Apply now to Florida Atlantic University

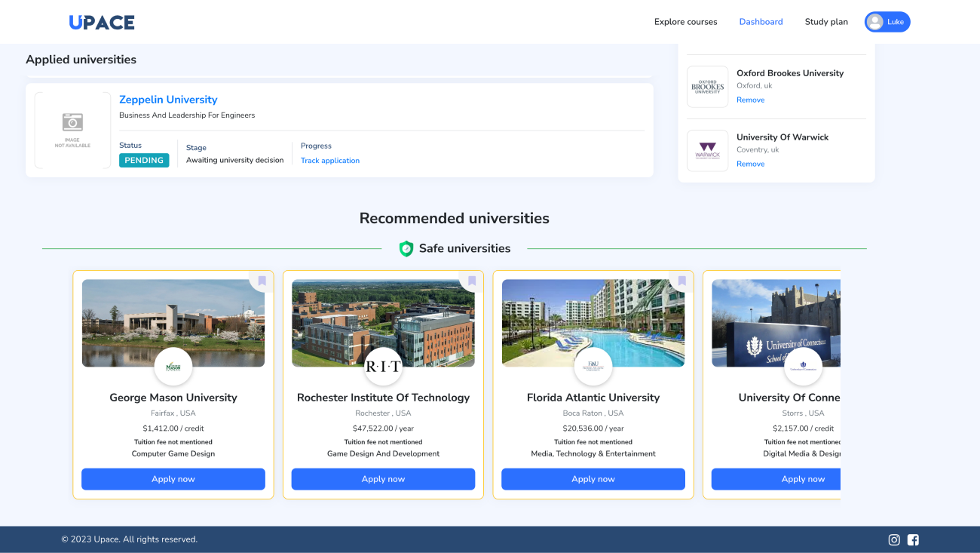593,479
